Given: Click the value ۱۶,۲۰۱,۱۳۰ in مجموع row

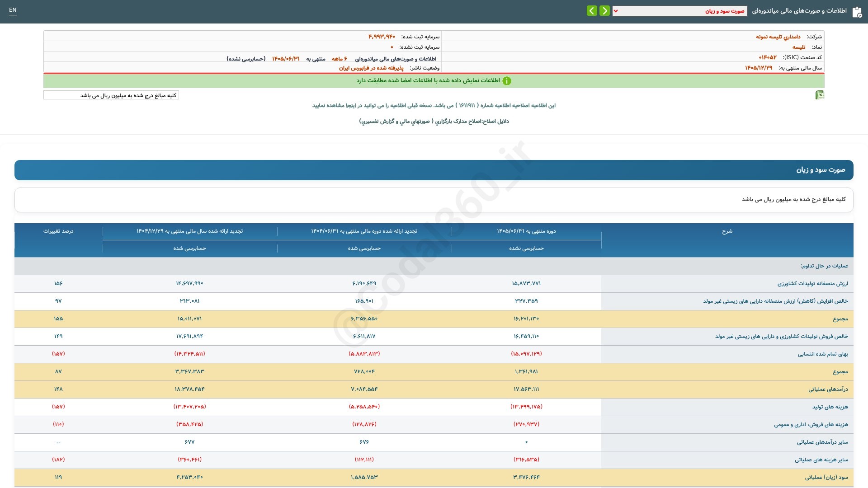Looking at the screenshot, I should (x=526, y=319).
